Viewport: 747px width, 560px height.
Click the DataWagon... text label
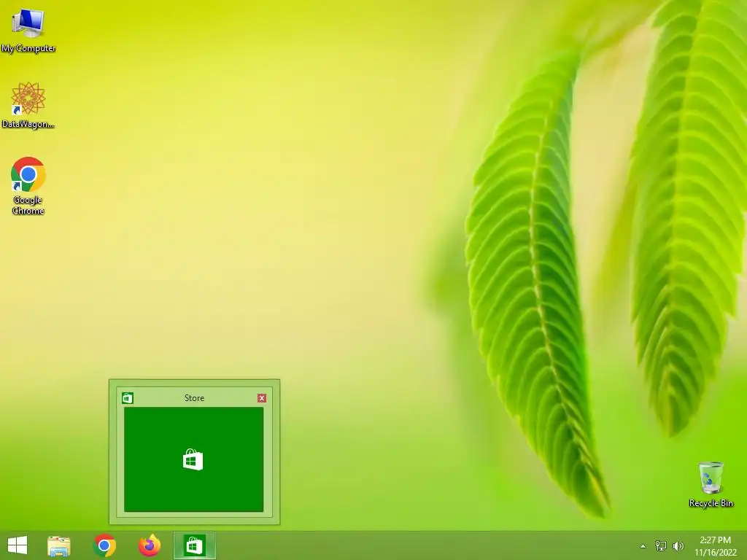click(28, 124)
